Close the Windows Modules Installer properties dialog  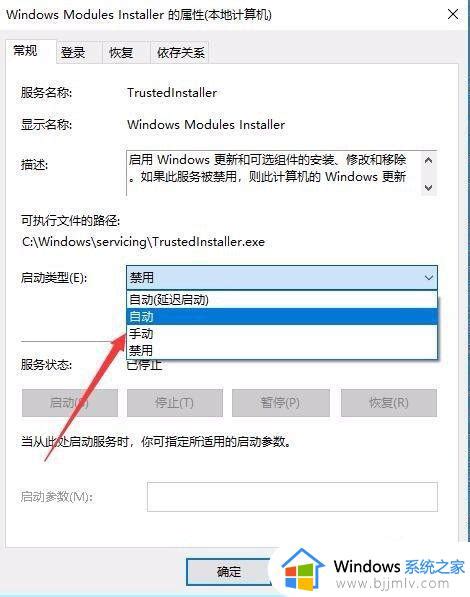point(453,14)
